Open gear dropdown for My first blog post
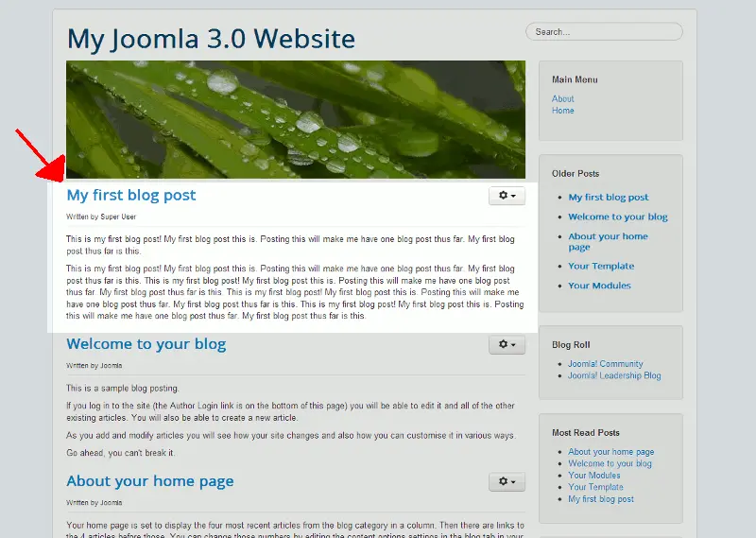756x538 pixels. [507, 196]
